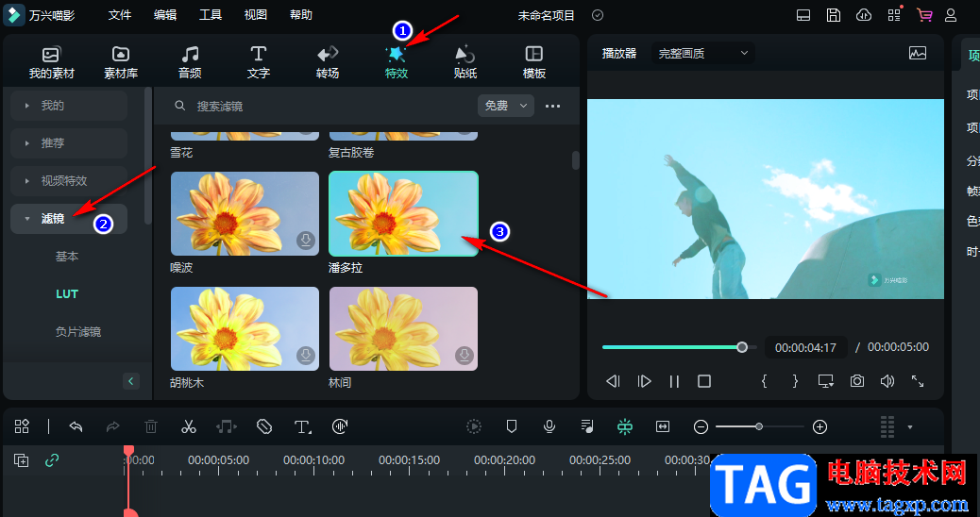Collapse the 滤镜 category
The width and height of the screenshot is (980, 517).
69,219
